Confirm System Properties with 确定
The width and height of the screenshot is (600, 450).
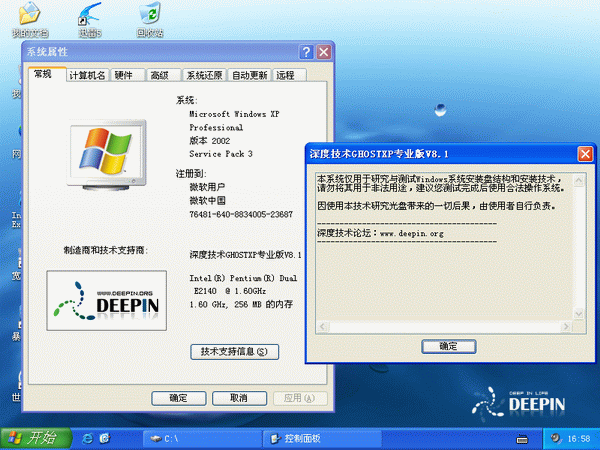pos(179,398)
